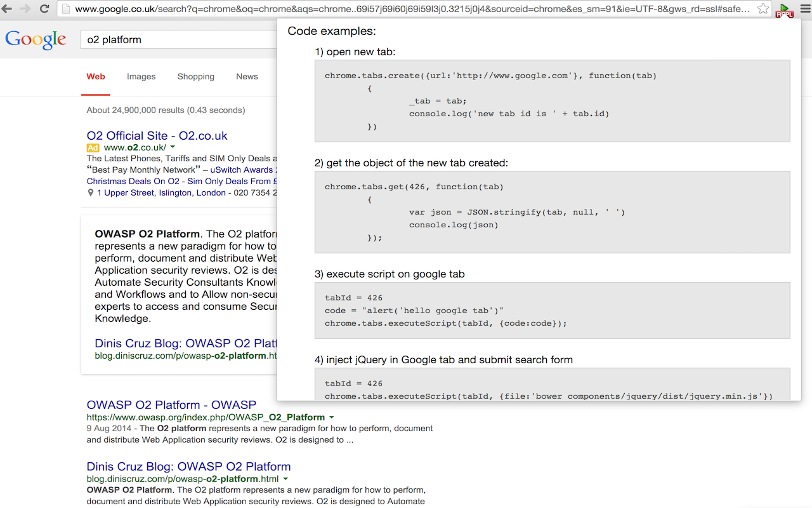
Task: Open 'uSwitch Awards' link in the ad
Action: (x=242, y=170)
